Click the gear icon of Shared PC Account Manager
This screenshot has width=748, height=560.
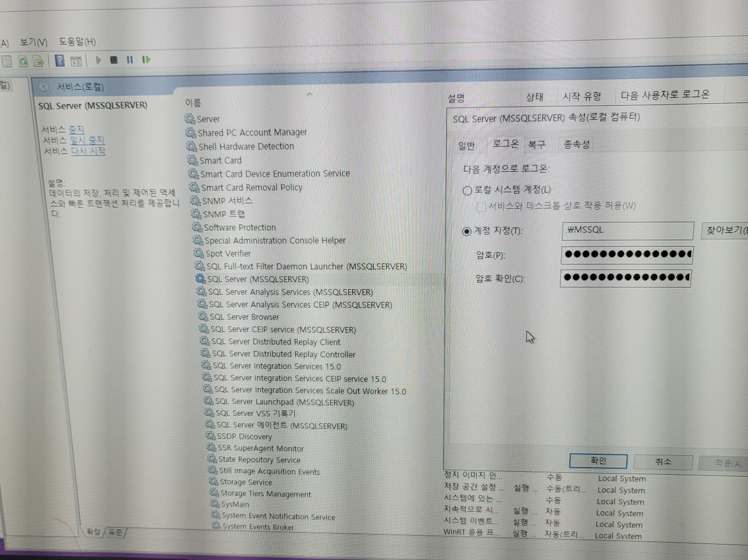click(191, 132)
